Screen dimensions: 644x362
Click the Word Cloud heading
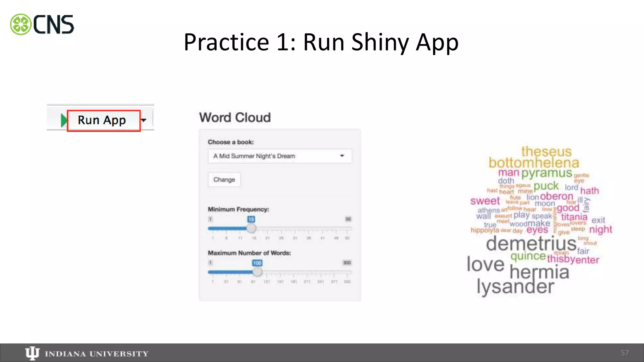(x=235, y=118)
